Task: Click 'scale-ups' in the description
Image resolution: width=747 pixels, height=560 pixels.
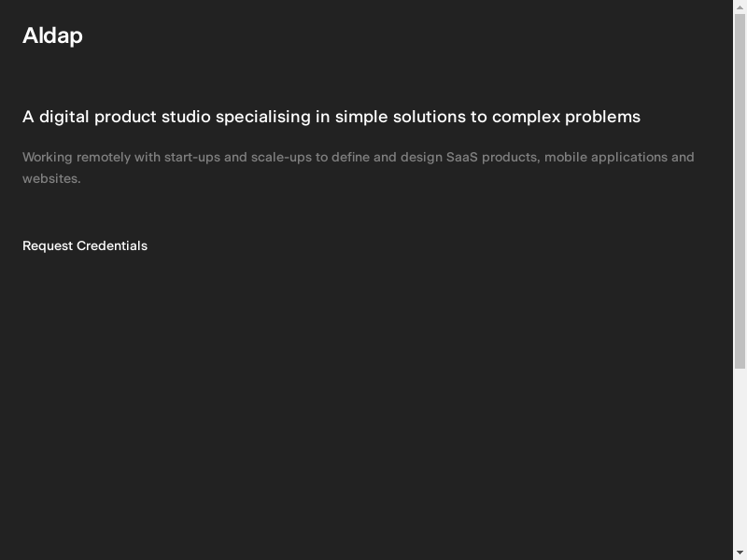Action: [x=281, y=157]
